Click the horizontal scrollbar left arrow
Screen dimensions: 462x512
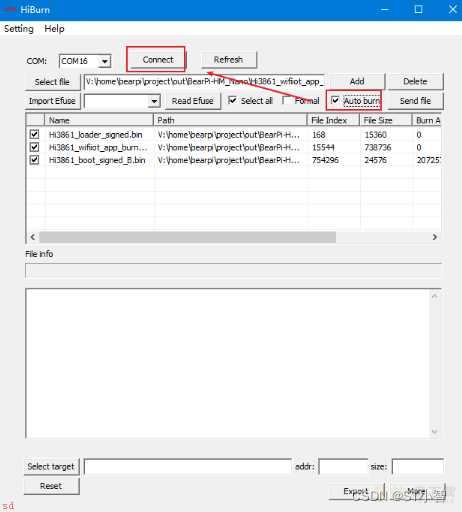tap(33, 237)
